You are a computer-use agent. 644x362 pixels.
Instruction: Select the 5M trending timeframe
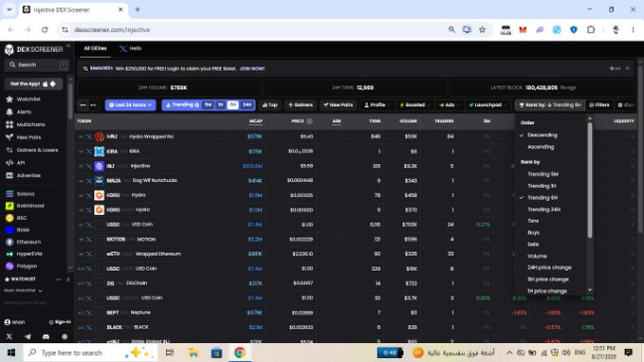209,105
